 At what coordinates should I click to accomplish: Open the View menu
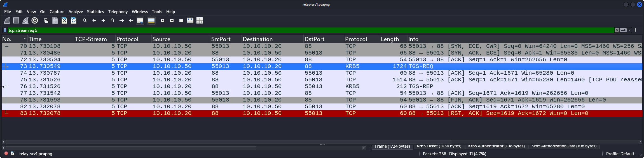(31, 11)
